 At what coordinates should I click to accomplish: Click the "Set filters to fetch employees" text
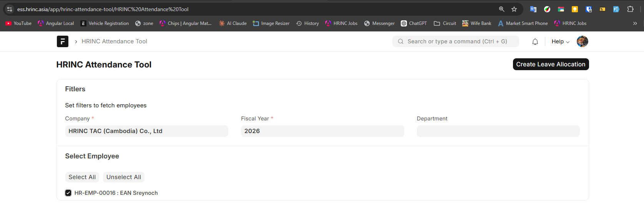point(106,105)
